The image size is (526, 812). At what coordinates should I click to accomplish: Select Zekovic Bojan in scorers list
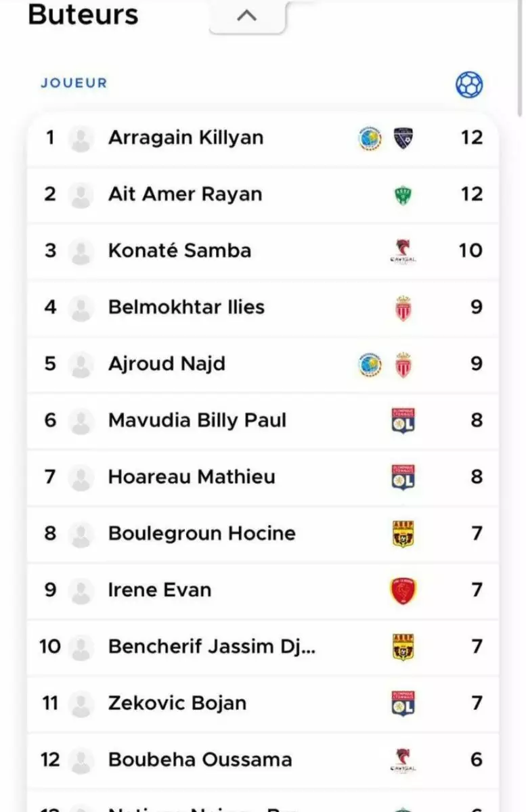point(177,703)
